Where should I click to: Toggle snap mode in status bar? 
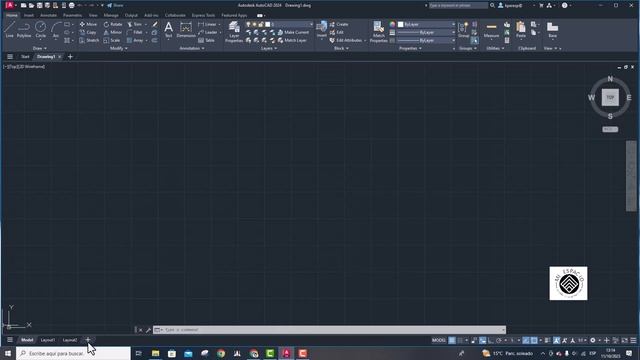tap(460, 340)
